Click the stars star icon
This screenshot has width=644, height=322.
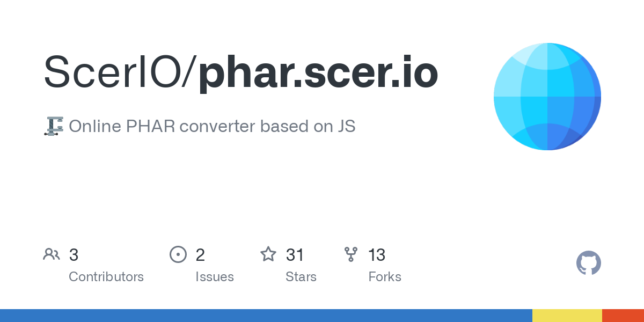[268, 254]
